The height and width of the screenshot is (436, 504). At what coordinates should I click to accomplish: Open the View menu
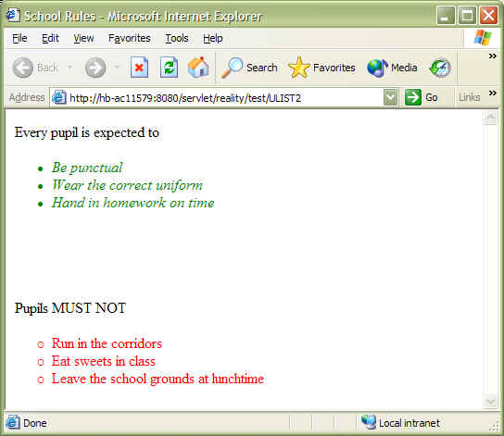tap(83, 38)
